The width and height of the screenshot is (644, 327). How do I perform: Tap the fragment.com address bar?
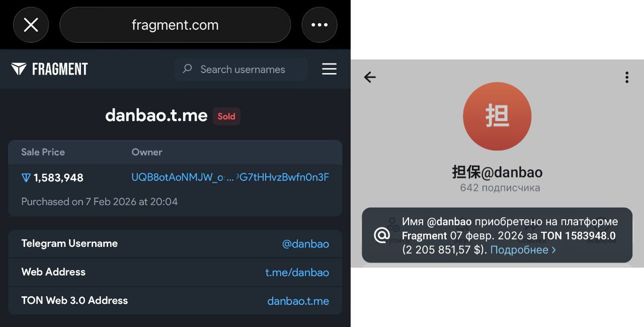coord(175,25)
